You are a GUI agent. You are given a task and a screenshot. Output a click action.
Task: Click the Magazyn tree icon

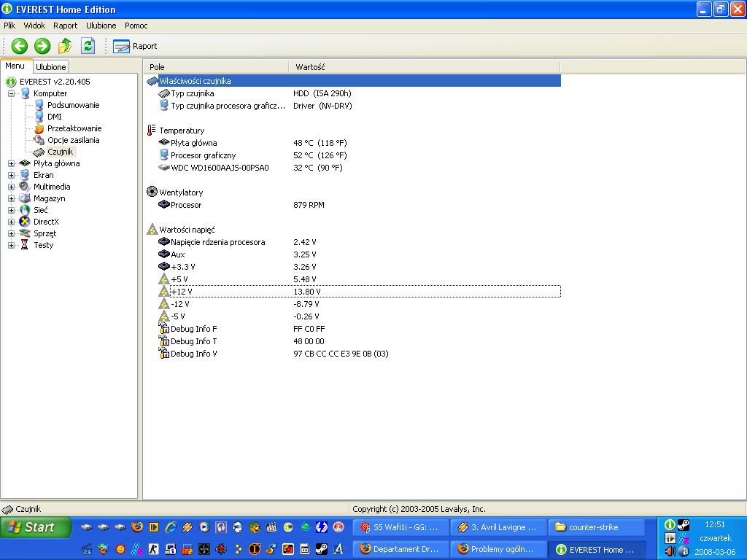pos(25,198)
